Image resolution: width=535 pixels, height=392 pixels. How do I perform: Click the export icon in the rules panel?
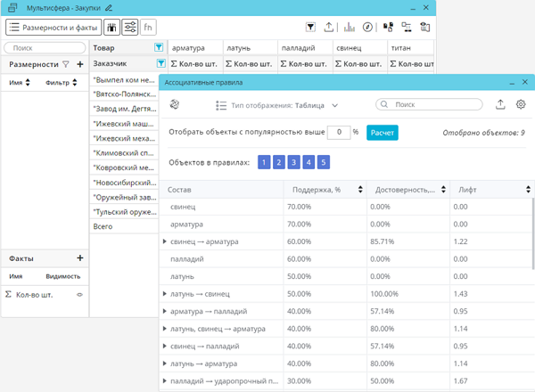pyautogui.click(x=501, y=105)
